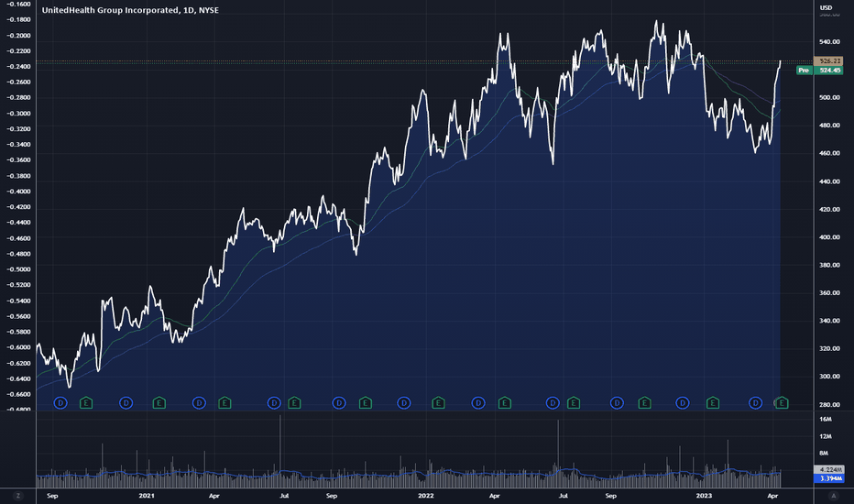Open the USD currency selector
The image size is (854, 504).
pos(827,7)
